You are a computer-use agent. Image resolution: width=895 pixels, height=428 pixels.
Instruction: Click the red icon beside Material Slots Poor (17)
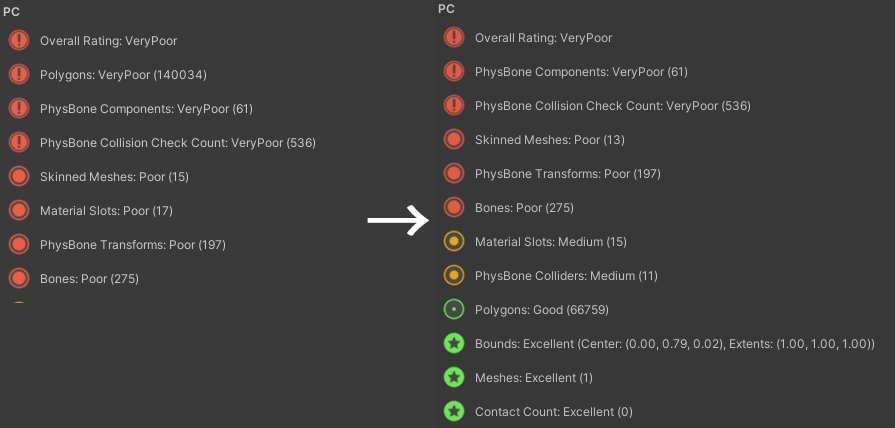click(x=19, y=211)
